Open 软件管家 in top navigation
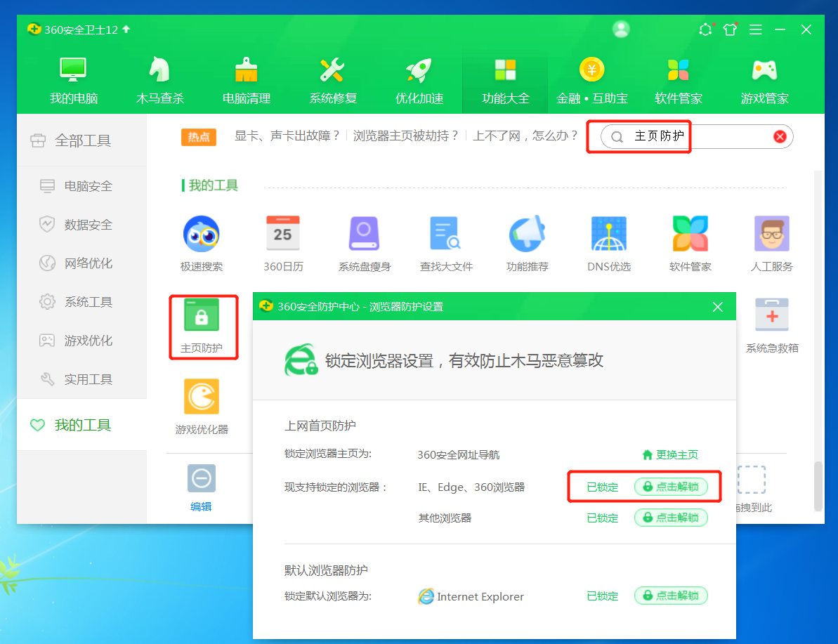Viewport: 838px width, 644px height. tap(679, 81)
